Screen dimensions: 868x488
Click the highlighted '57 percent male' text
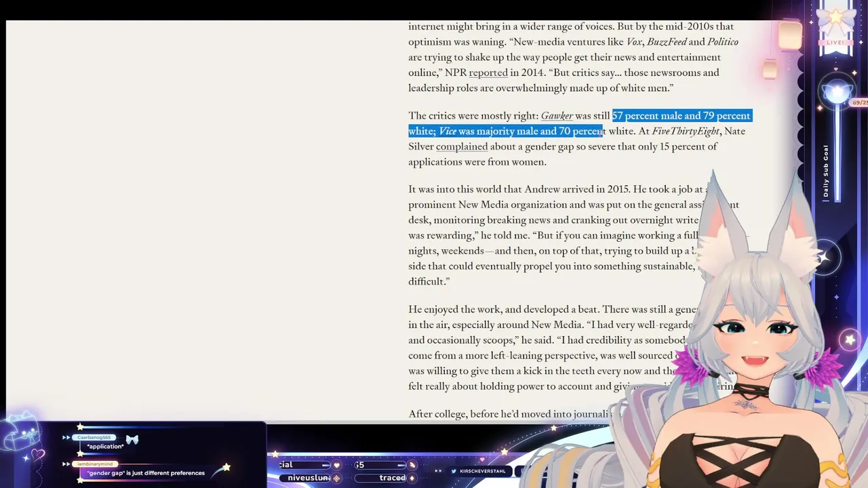647,116
